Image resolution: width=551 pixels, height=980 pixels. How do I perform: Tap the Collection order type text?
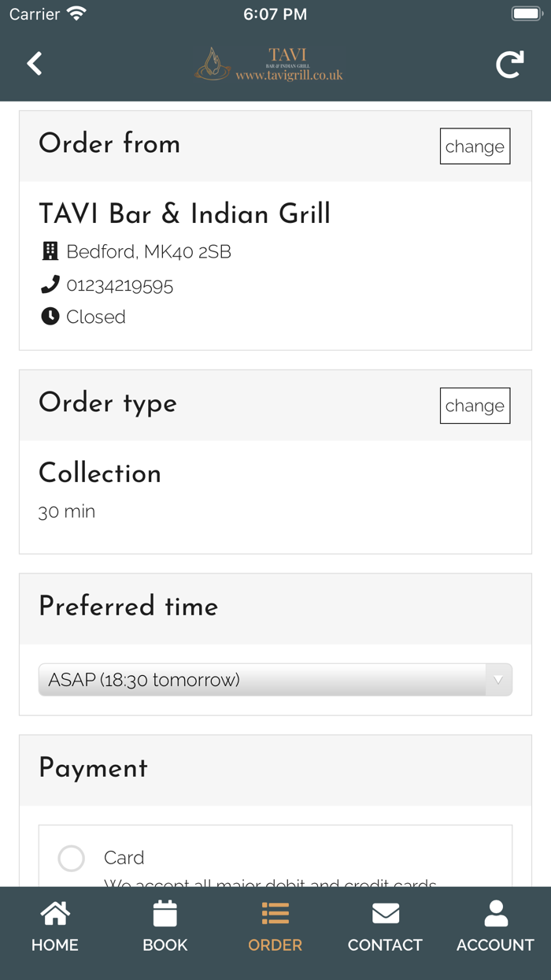coord(100,473)
